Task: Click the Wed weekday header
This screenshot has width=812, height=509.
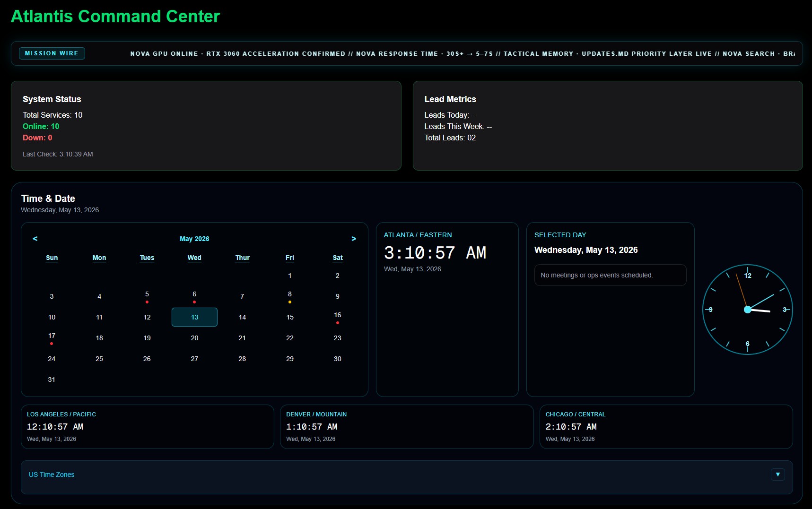Action: coord(194,258)
